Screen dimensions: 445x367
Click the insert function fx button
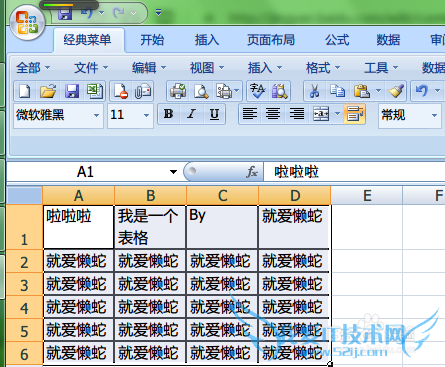(x=252, y=172)
